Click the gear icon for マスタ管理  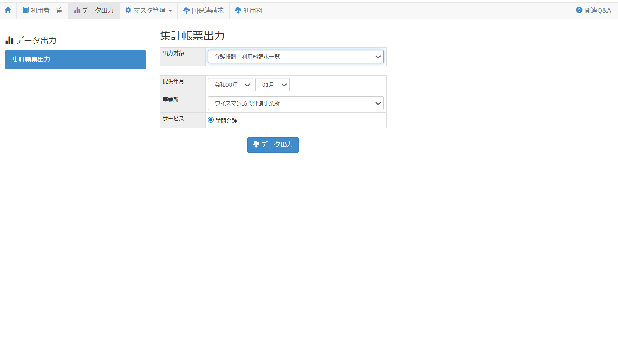click(x=129, y=10)
